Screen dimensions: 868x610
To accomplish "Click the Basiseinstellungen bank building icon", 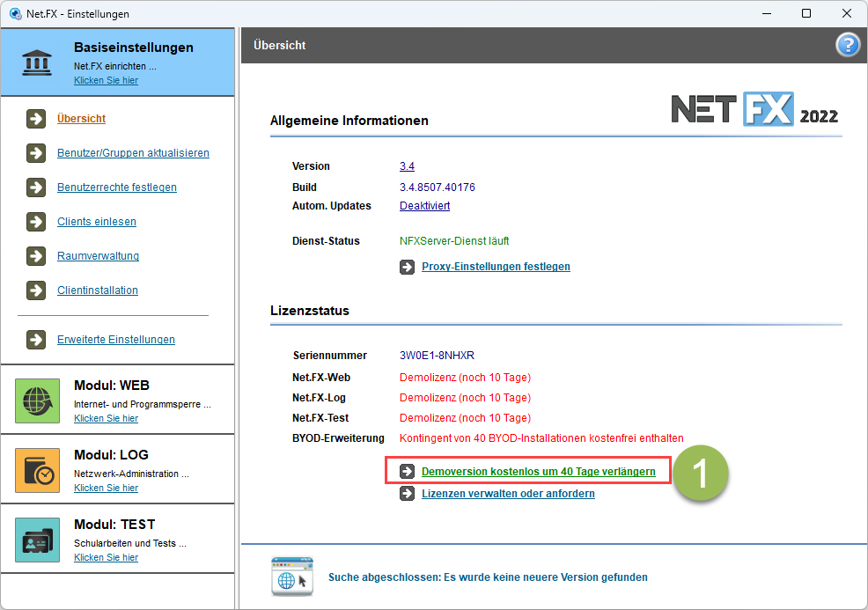I will (37, 62).
